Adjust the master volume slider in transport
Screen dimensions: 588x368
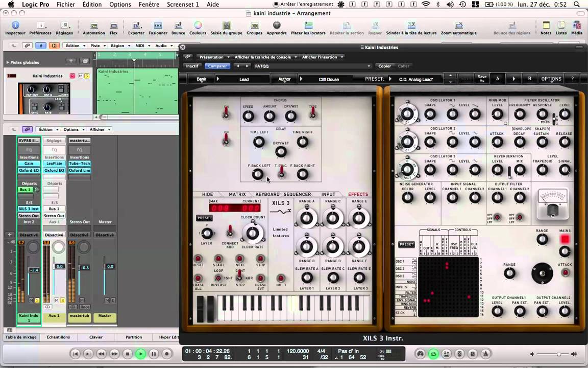[x=559, y=354]
